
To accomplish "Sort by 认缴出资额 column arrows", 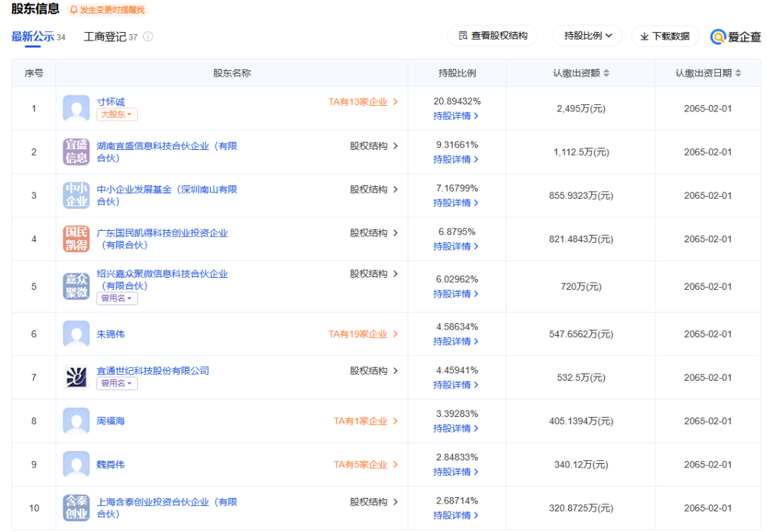I will click(x=606, y=73).
